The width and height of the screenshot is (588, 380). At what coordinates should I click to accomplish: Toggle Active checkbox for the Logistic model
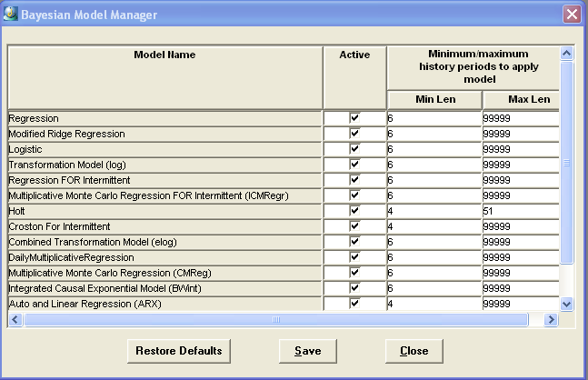point(354,149)
